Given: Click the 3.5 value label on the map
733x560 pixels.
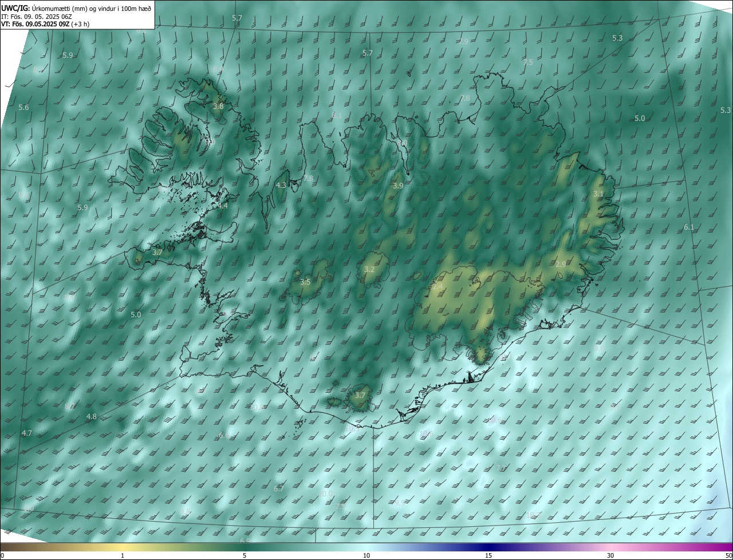Looking at the screenshot, I should point(305,282).
